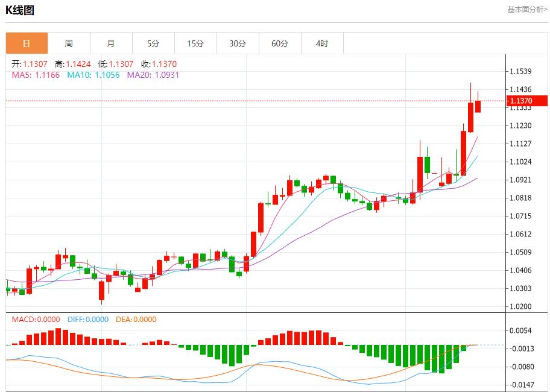
Task: Open the 基本面分析 analysis link
Action: pyautogui.click(x=525, y=10)
